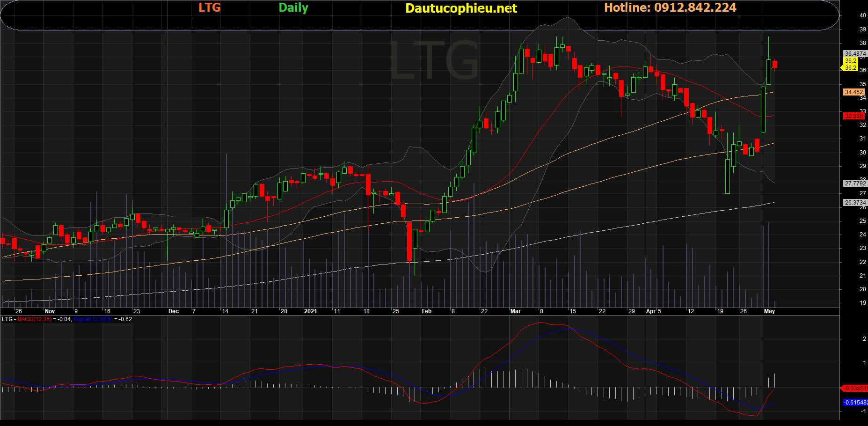Click the Nov month marker on the date axis
This screenshot has height=426, width=868.
[50, 311]
